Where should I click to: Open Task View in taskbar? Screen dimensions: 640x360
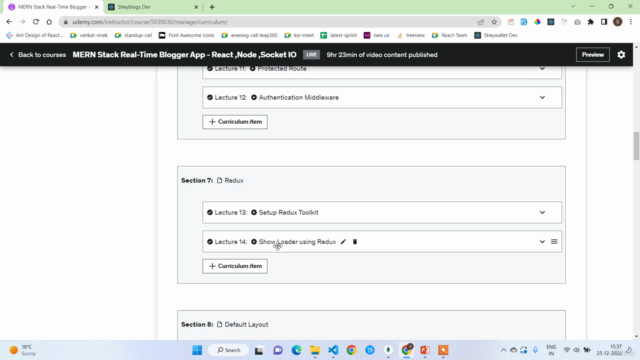259,350
